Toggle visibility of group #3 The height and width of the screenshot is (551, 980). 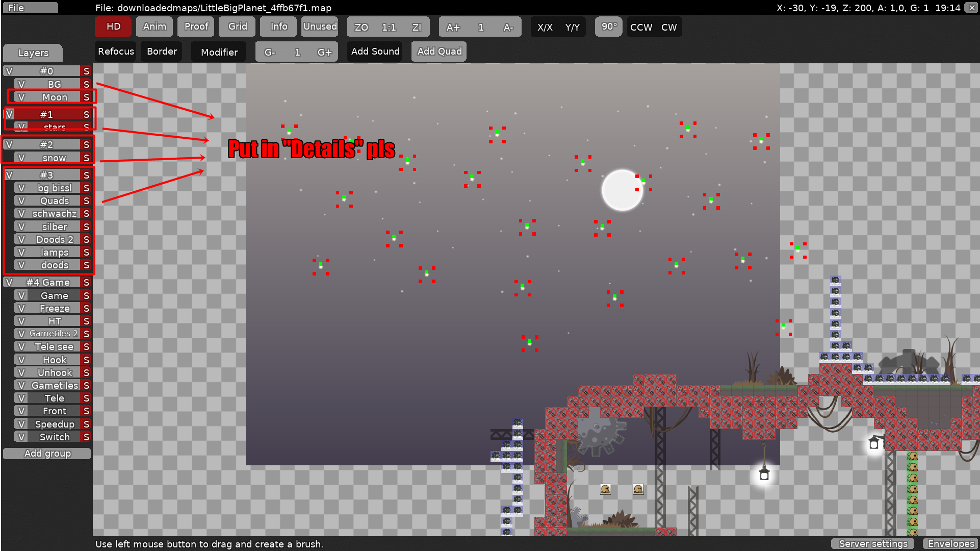(x=9, y=175)
